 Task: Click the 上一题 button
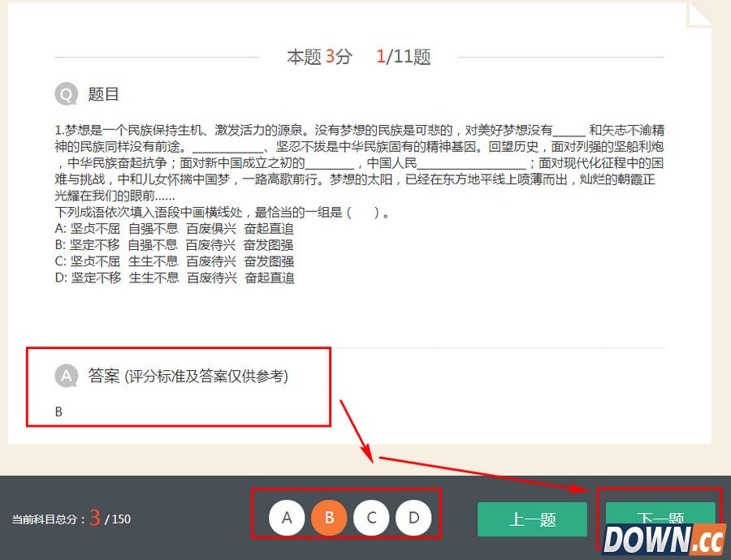[x=532, y=519]
